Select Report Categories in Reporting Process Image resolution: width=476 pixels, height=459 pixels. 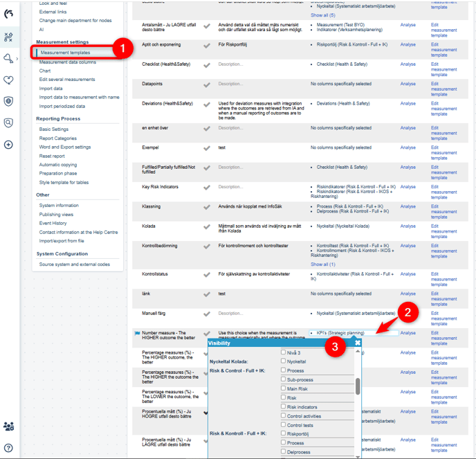coord(58,138)
